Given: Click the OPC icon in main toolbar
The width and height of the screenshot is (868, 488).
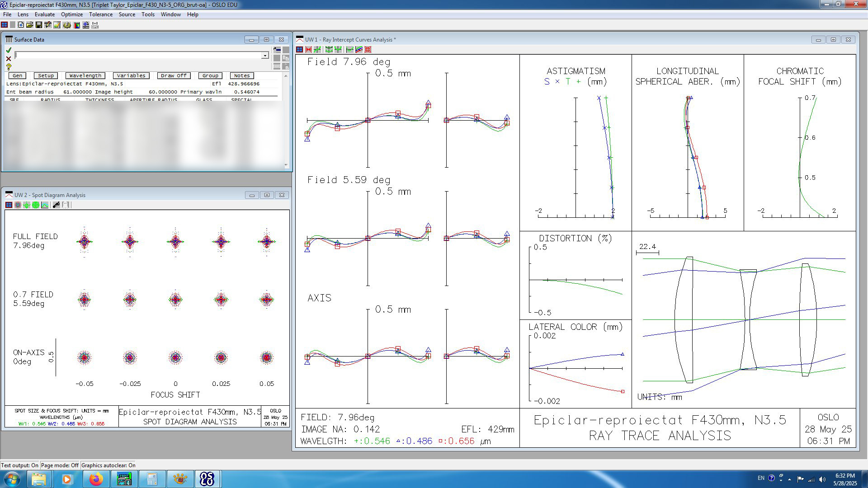Looking at the screenshot, I should pos(95,25).
